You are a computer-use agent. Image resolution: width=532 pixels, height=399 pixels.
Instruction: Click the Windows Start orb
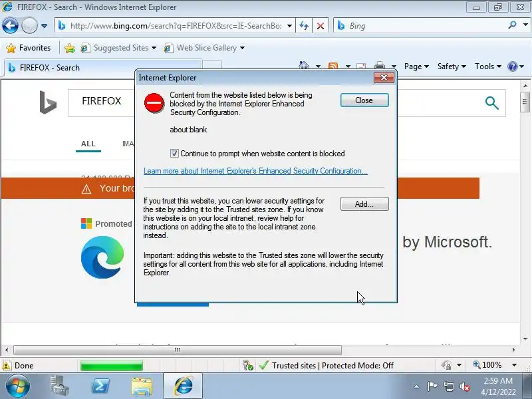pos(17,386)
